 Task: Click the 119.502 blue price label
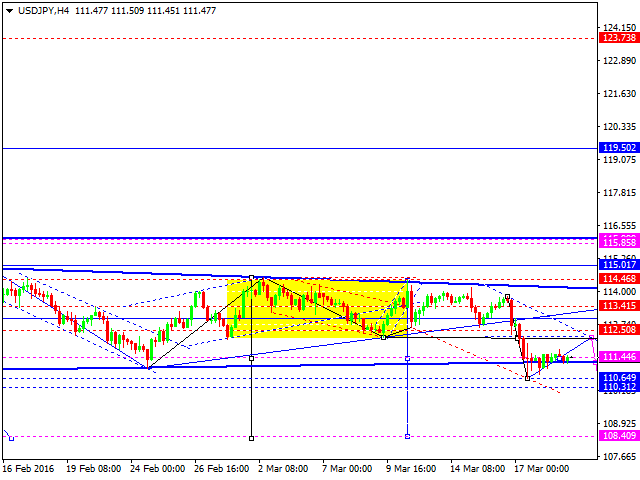pos(620,148)
